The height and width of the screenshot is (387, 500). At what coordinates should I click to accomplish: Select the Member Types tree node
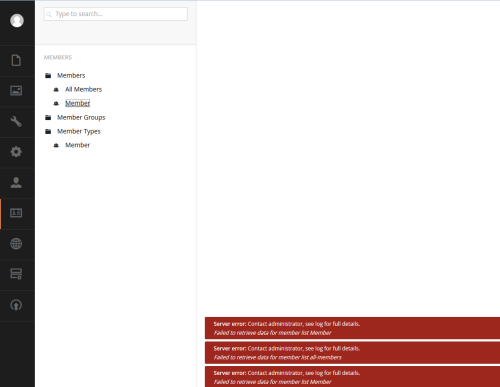pos(79,131)
